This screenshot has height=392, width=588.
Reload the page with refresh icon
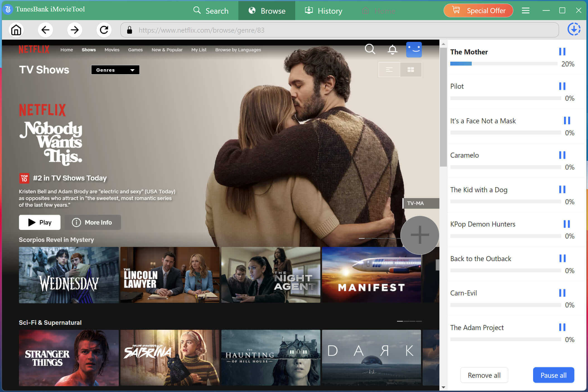104,30
